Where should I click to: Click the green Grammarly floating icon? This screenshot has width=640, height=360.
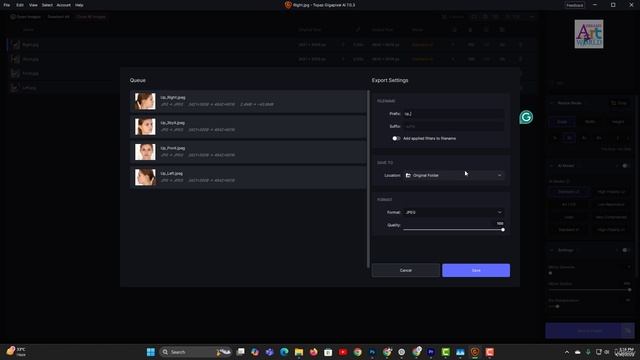526,118
